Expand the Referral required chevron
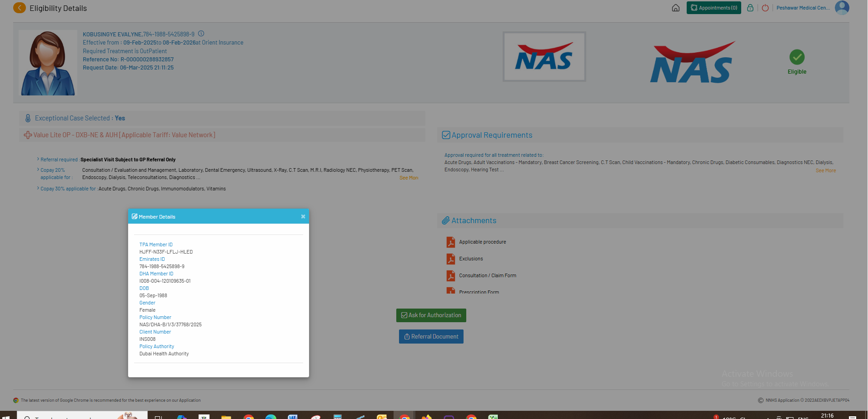Screen dimensions: 868x419 pyautogui.click(x=38, y=159)
